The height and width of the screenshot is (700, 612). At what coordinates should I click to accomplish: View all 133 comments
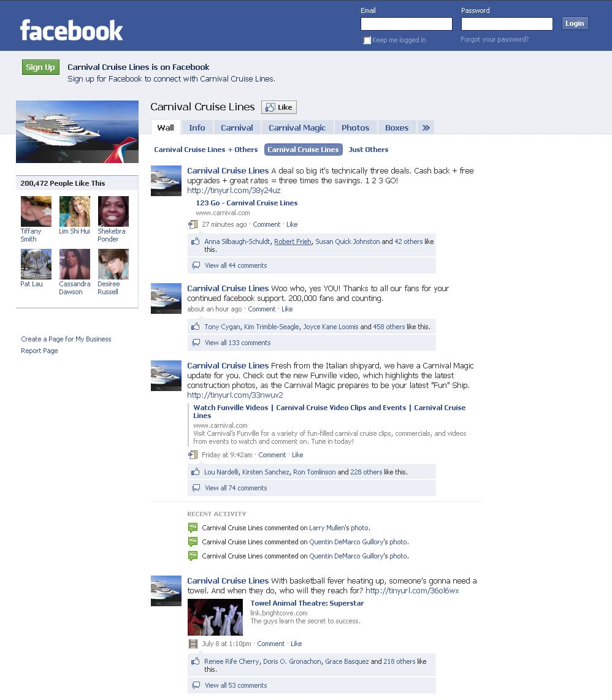238,343
